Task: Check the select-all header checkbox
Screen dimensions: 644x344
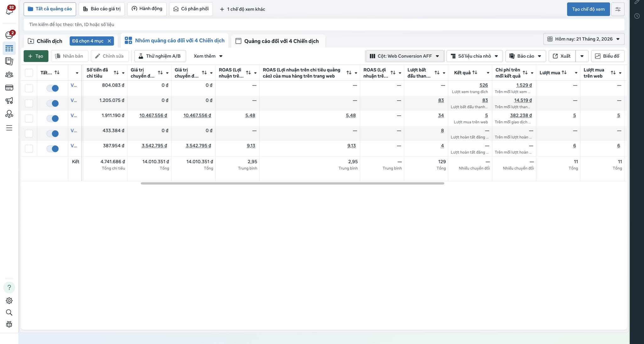Action: coord(29,73)
